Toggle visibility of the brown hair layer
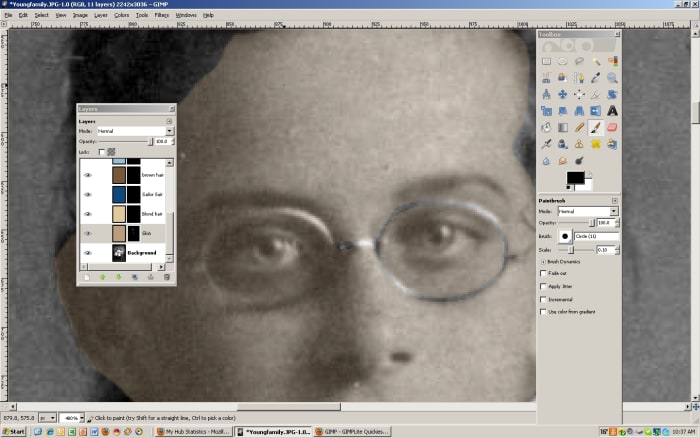The image size is (700, 438). click(88, 175)
